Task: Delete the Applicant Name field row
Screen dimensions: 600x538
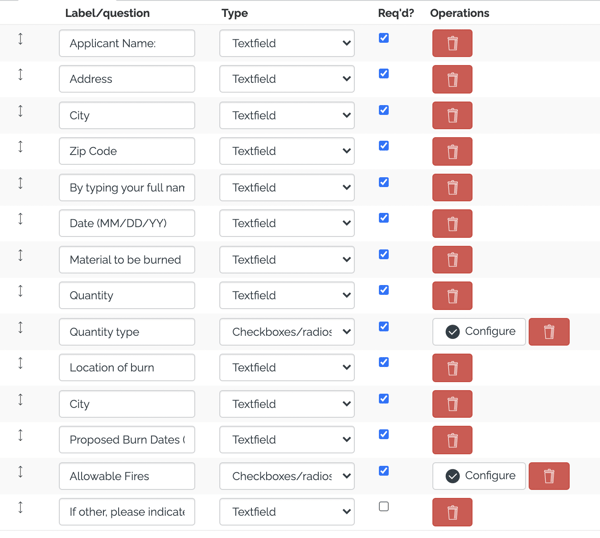Action: coord(452,43)
